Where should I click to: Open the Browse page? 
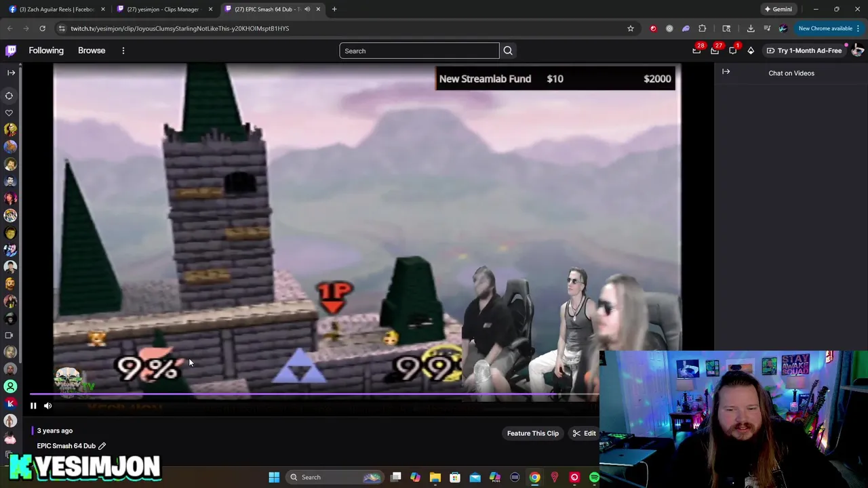point(92,51)
